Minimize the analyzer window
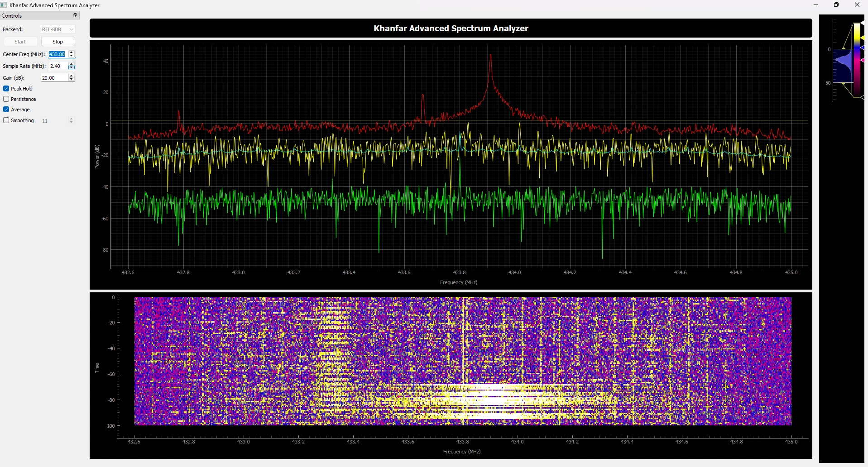 click(816, 5)
